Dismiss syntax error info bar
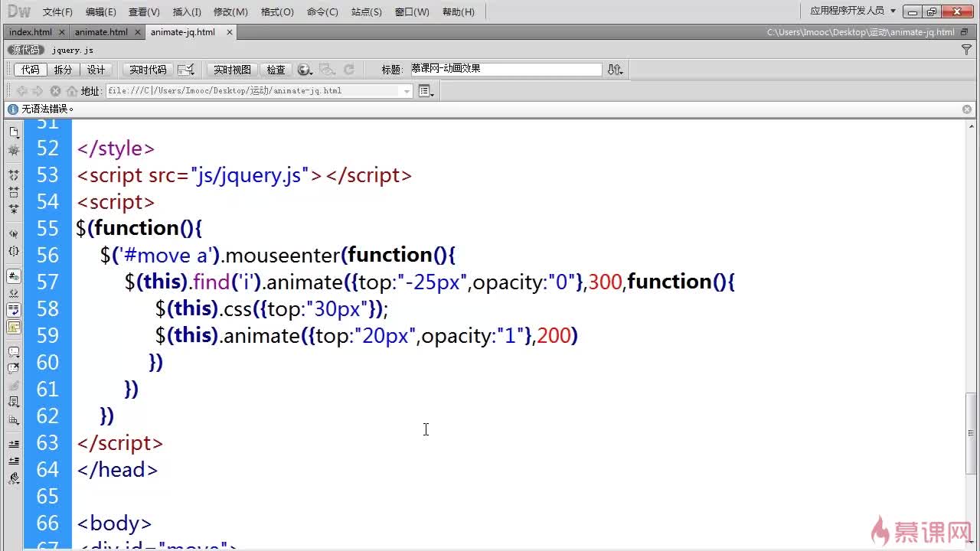The image size is (980, 551). [x=967, y=109]
